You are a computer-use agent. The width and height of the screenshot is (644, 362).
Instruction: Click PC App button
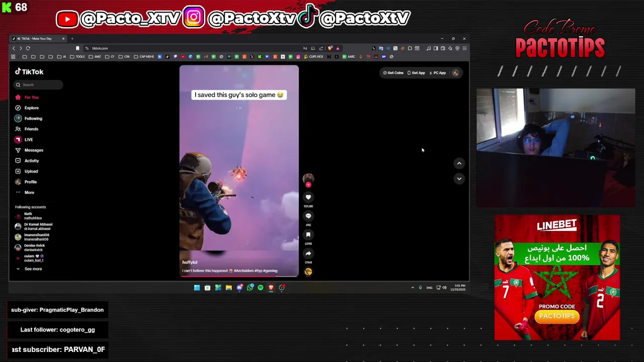(437, 73)
